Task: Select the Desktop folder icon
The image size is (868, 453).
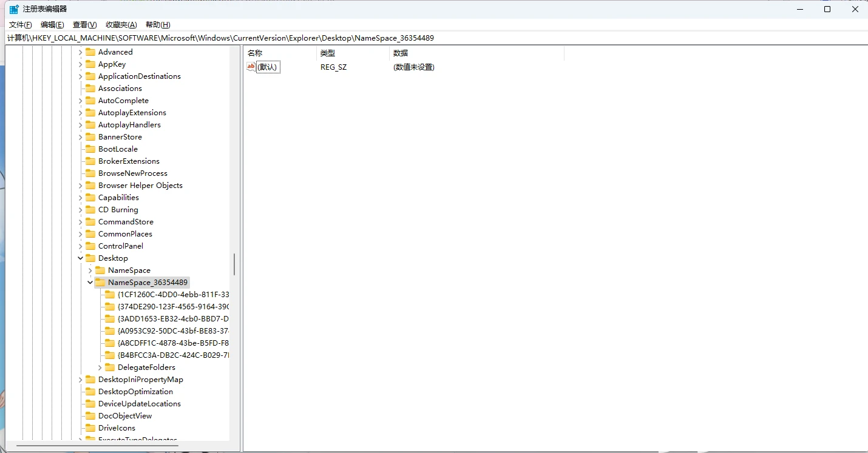Action: (x=90, y=258)
